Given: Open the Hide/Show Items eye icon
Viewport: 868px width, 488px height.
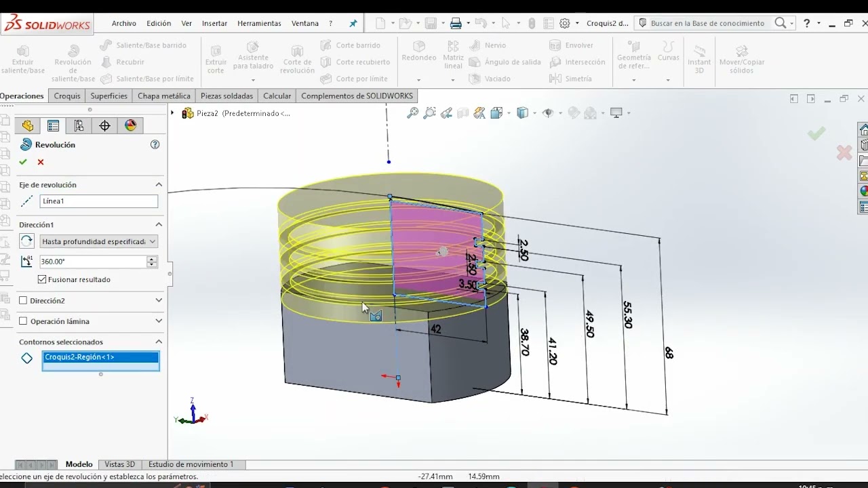Looking at the screenshot, I should [x=548, y=113].
